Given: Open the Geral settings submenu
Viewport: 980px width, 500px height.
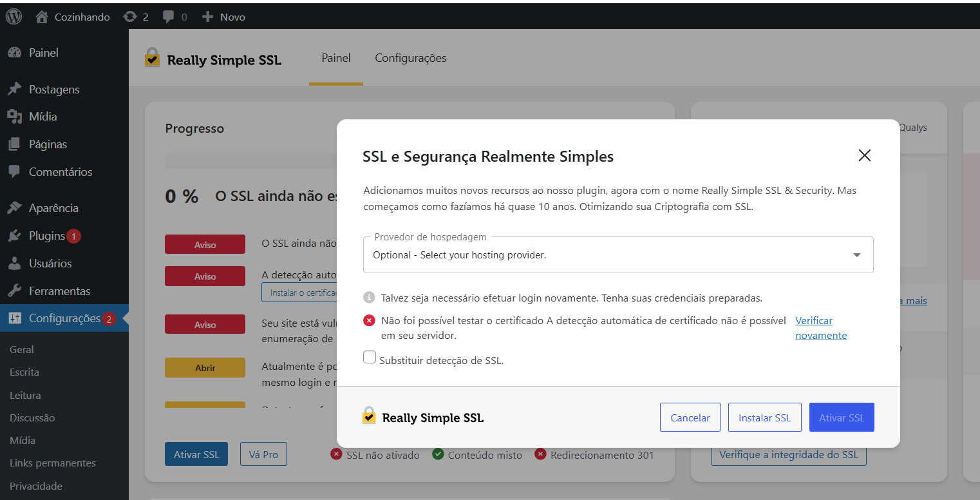Looking at the screenshot, I should click(x=22, y=349).
